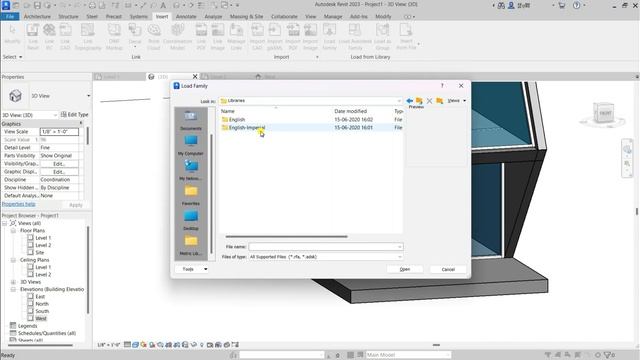Open the File name dropdown

tap(400, 247)
